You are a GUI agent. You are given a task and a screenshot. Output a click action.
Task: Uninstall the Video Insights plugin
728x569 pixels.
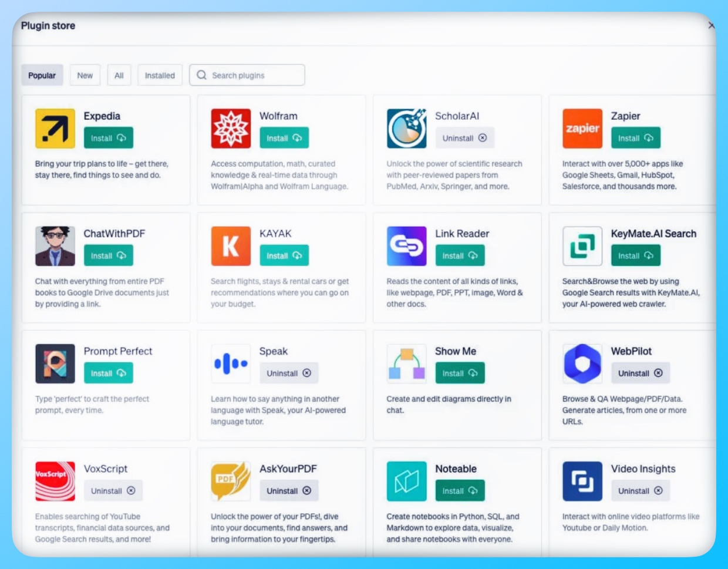point(641,490)
